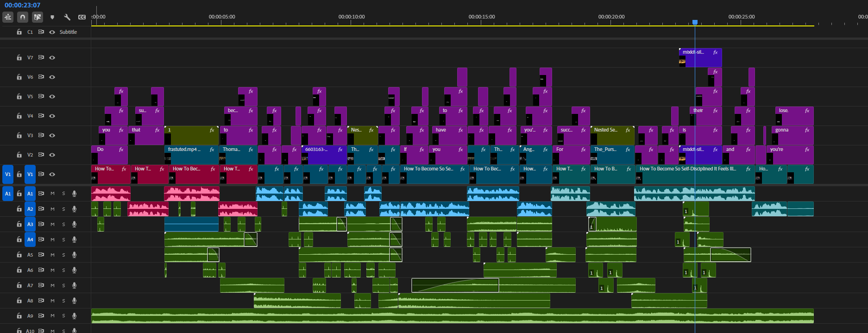This screenshot has width=868, height=333.
Task: Hide the Subtitle caption track
Action: pos(52,32)
